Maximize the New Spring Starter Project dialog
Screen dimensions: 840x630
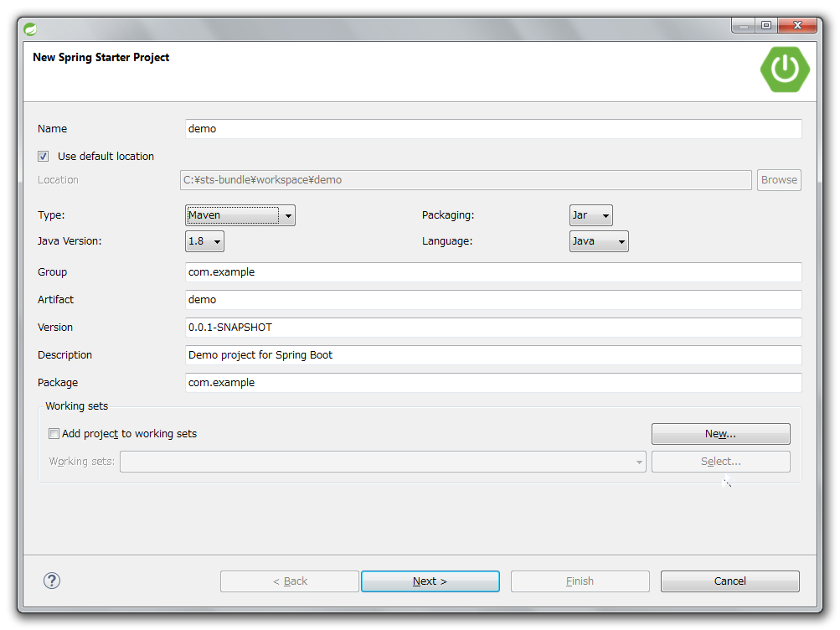[x=766, y=25]
